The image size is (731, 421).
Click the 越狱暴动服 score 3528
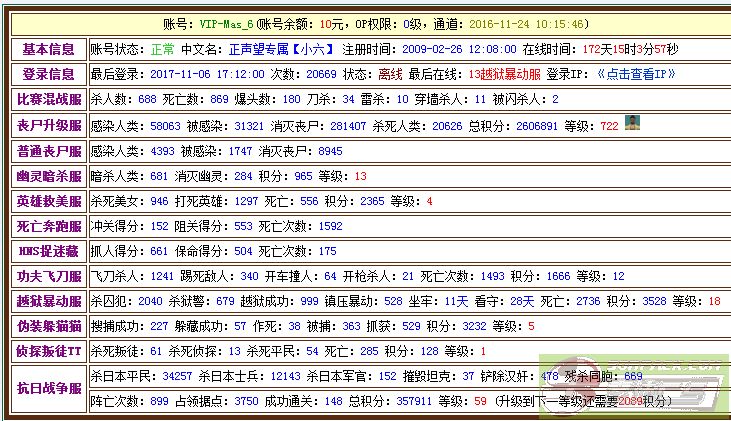pyautogui.click(x=655, y=301)
